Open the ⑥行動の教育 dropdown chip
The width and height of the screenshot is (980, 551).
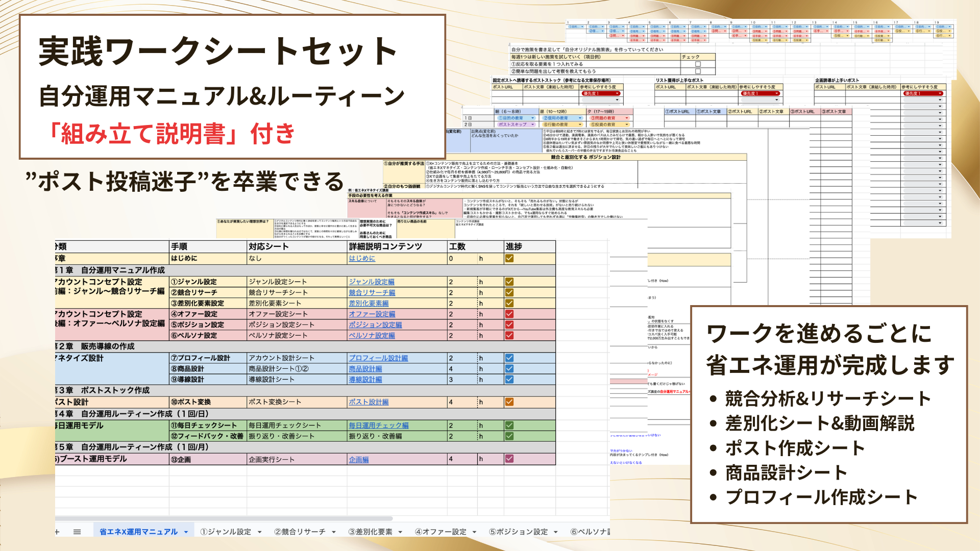click(x=562, y=124)
